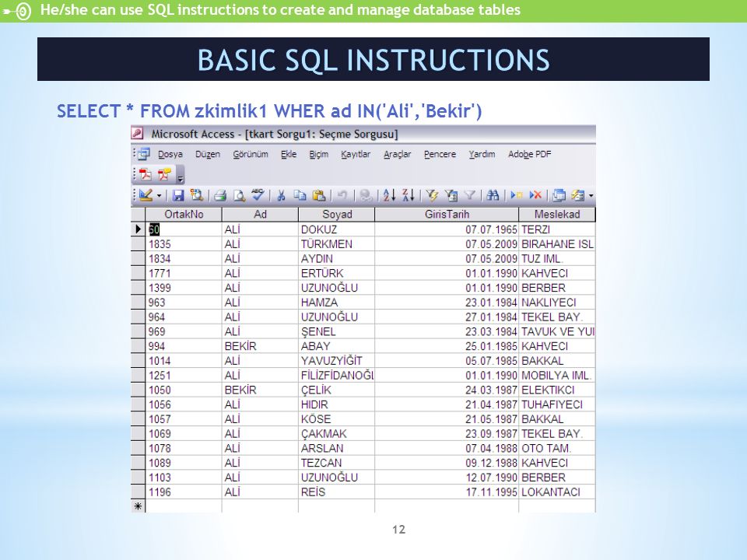Open the Düzen menu
The height and width of the screenshot is (560, 747).
coord(208,154)
